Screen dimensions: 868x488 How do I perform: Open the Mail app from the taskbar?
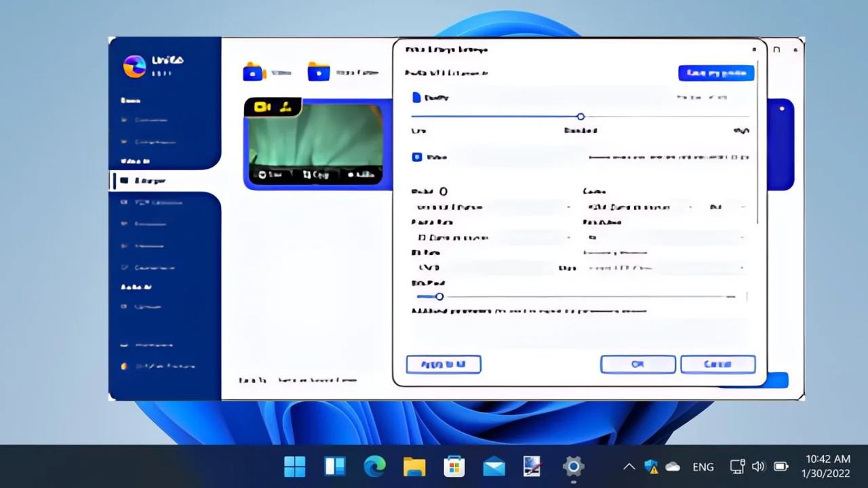[x=494, y=466]
